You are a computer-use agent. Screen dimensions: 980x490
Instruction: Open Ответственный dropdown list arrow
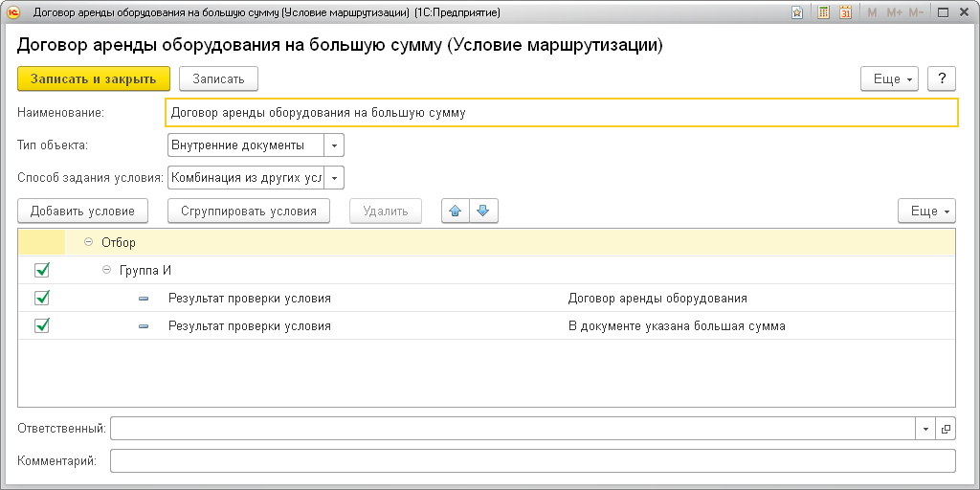[x=925, y=429]
